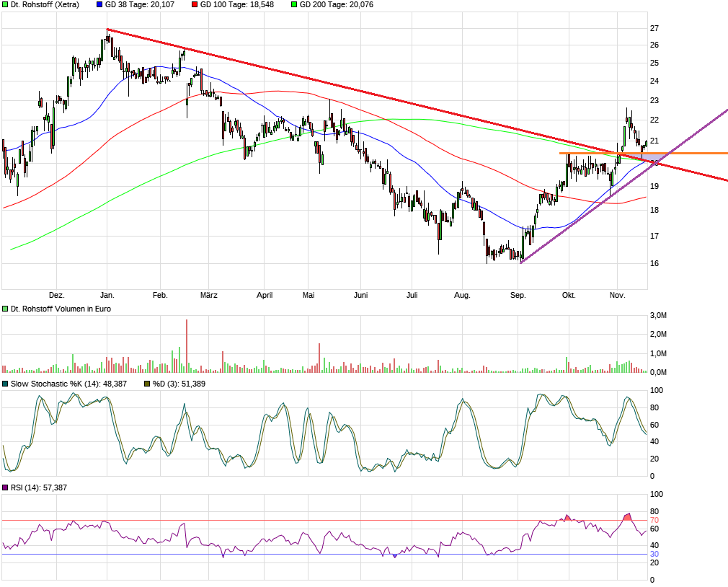Click the tallest red volume bar in February

pyautogui.click(x=187, y=346)
